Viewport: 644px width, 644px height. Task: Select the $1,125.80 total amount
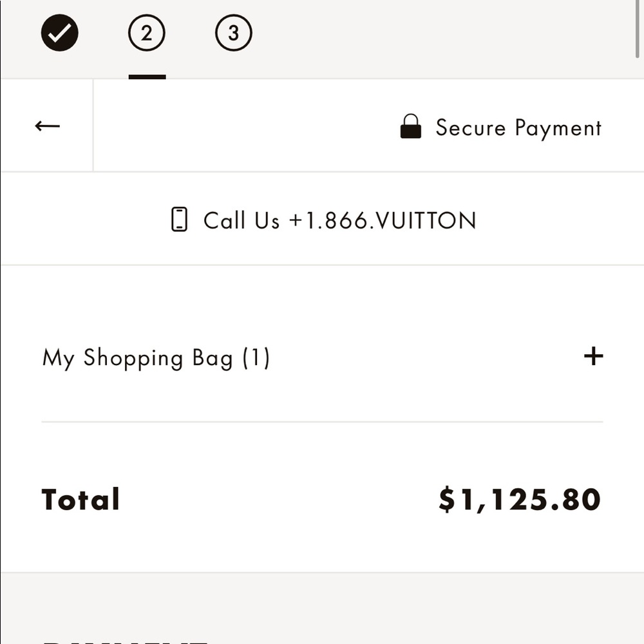click(520, 500)
